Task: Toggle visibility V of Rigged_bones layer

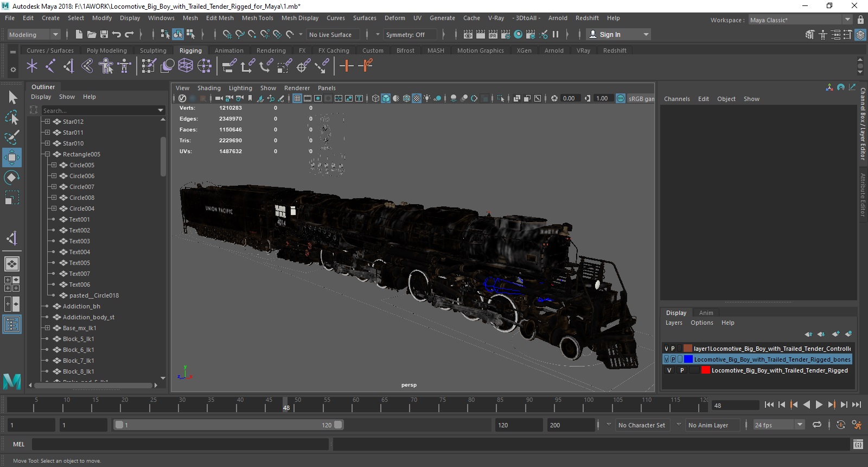Action: (x=666, y=359)
